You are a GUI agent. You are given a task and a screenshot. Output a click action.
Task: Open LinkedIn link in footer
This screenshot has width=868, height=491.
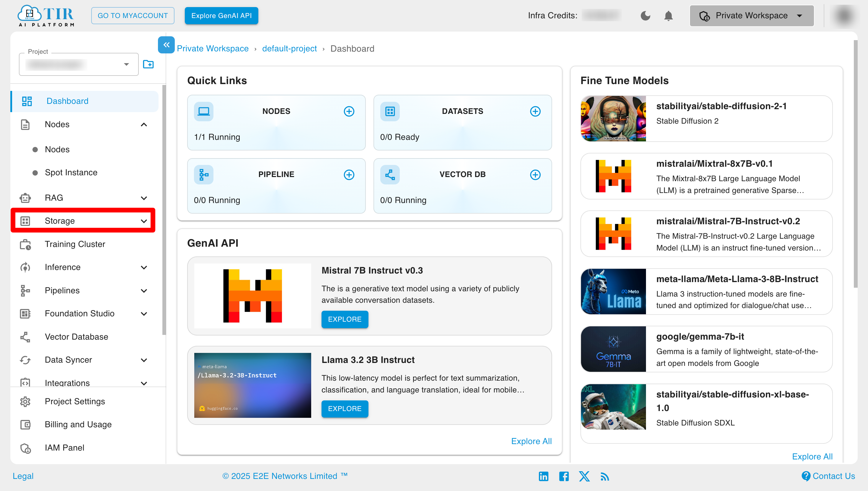point(544,476)
